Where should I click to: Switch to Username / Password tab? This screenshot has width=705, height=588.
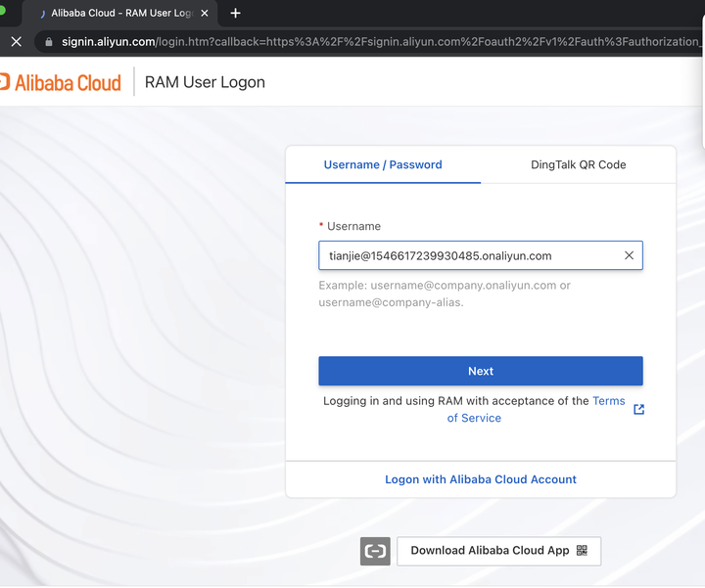383,164
